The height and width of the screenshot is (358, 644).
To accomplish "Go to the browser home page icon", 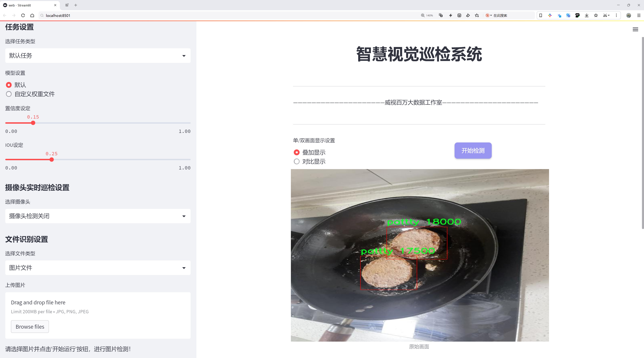I will tap(32, 15).
